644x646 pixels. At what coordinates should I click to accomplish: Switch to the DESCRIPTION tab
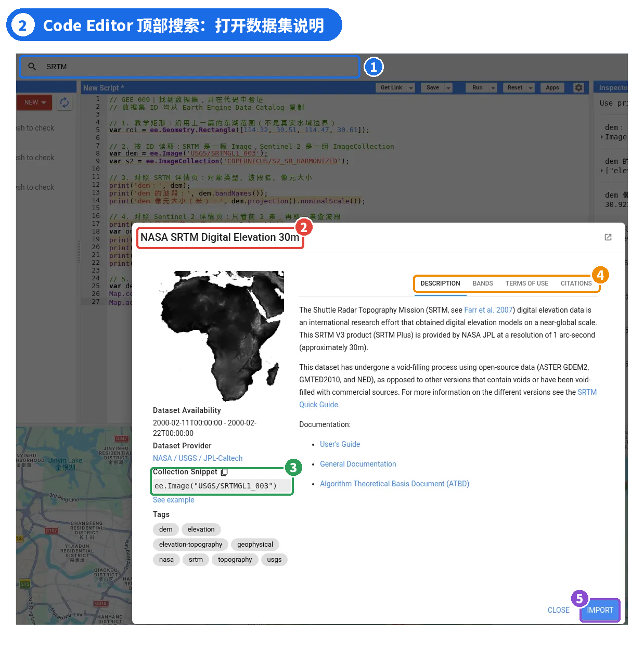pyautogui.click(x=440, y=283)
